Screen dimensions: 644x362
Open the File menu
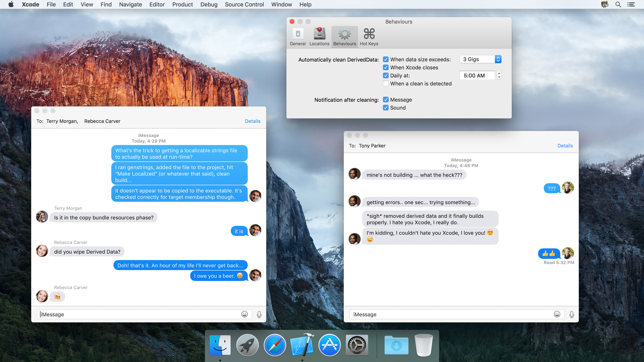[x=51, y=4]
